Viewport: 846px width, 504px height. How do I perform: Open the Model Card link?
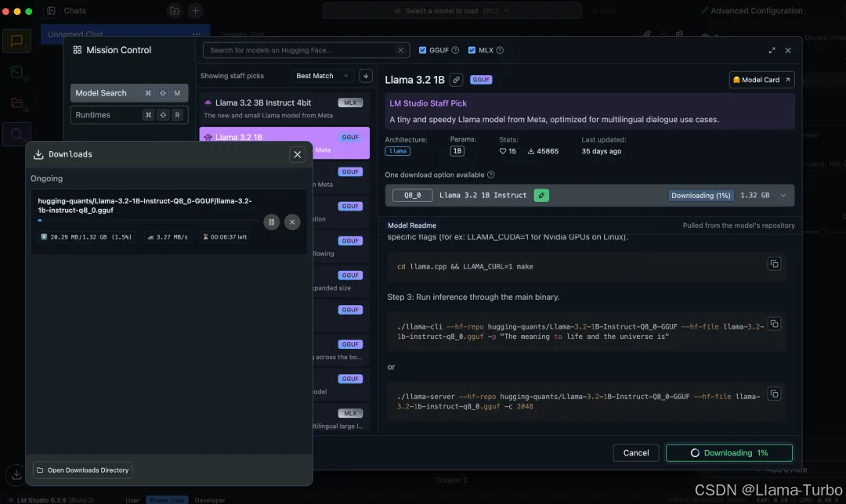click(x=761, y=80)
